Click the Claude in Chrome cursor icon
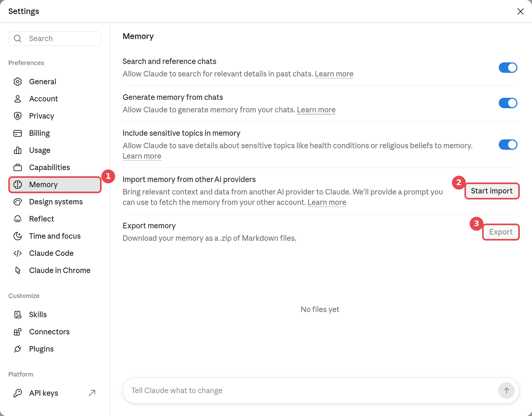This screenshot has height=416, width=532. (x=18, y=270)
